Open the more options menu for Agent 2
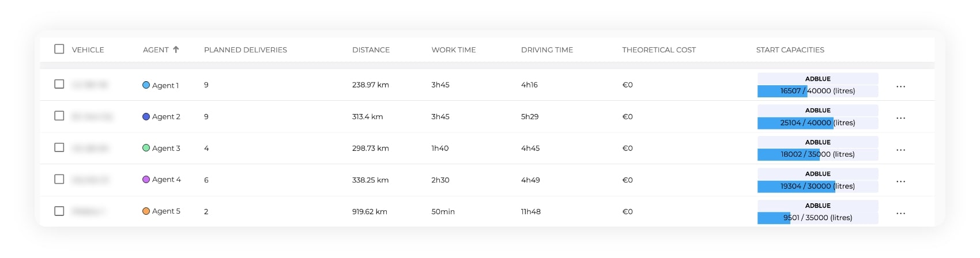Viewport: 980px width, 258px height. 900,118
